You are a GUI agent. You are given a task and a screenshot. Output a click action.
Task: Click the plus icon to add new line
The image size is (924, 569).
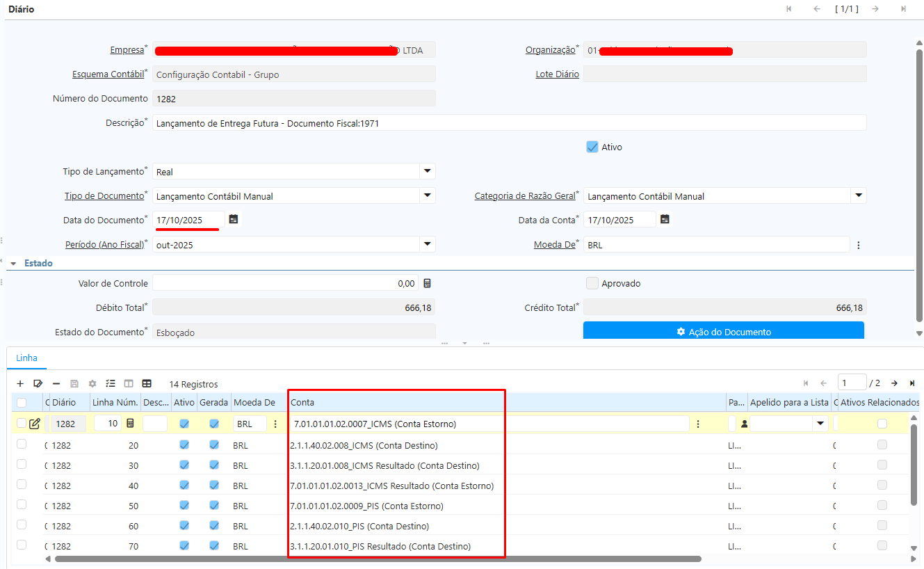20,383
